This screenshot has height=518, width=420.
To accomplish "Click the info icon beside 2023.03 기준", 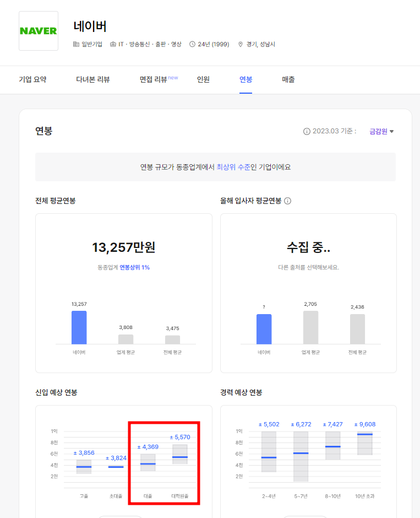I will 307,132.
